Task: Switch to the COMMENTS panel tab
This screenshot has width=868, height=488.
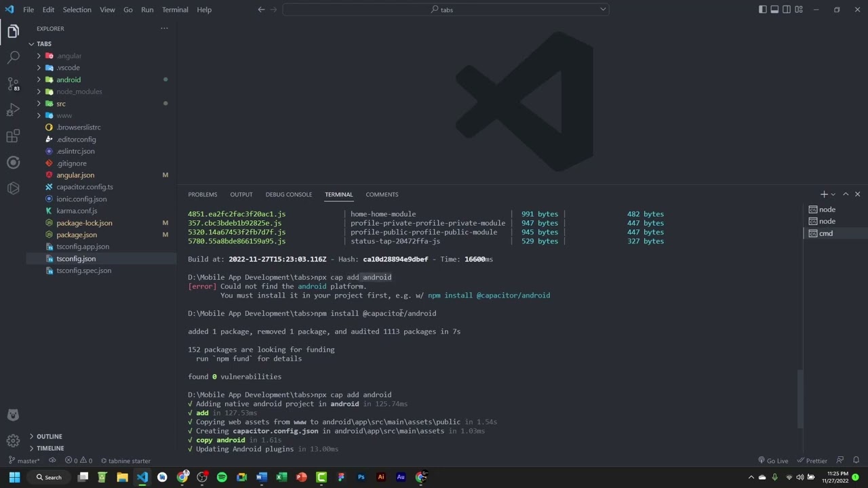Action: click(x=382, y=195)
